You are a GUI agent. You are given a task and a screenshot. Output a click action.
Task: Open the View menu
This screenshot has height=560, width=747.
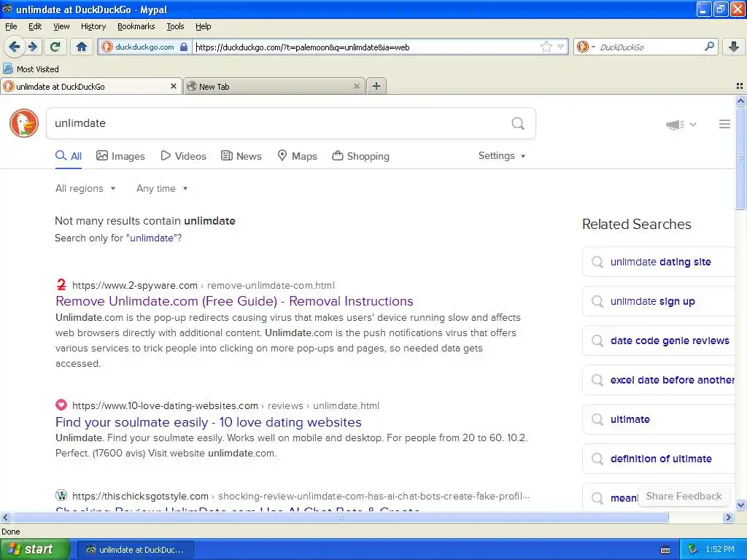(x=61, y=26)
